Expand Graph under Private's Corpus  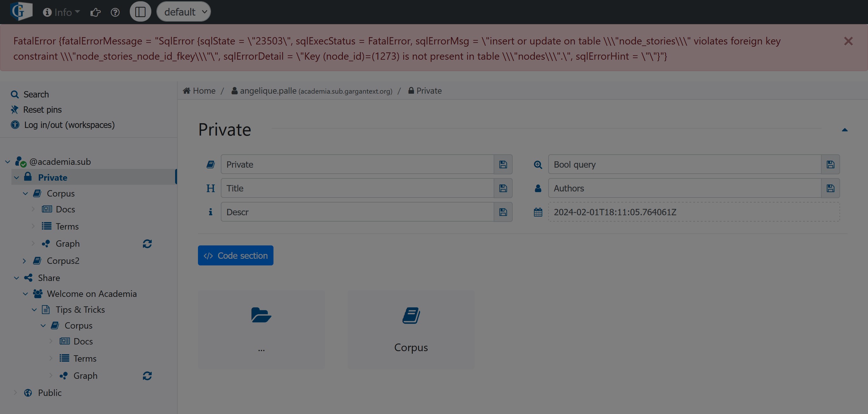[x=33, y=243]
